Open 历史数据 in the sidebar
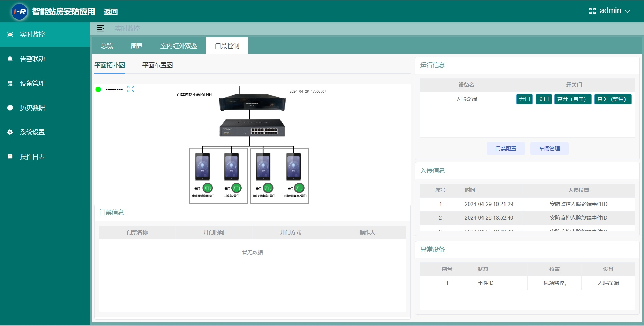644x326 pixels. pos(45,108)
